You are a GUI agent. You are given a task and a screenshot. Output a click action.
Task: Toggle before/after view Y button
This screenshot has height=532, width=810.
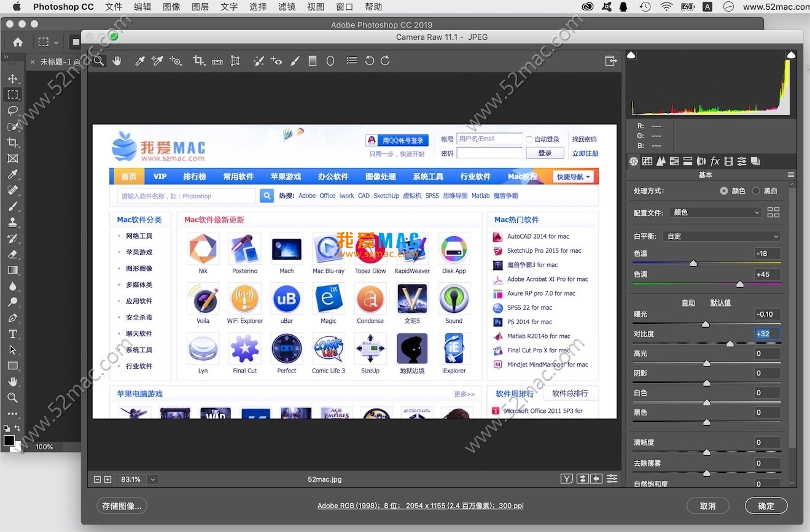567,479
